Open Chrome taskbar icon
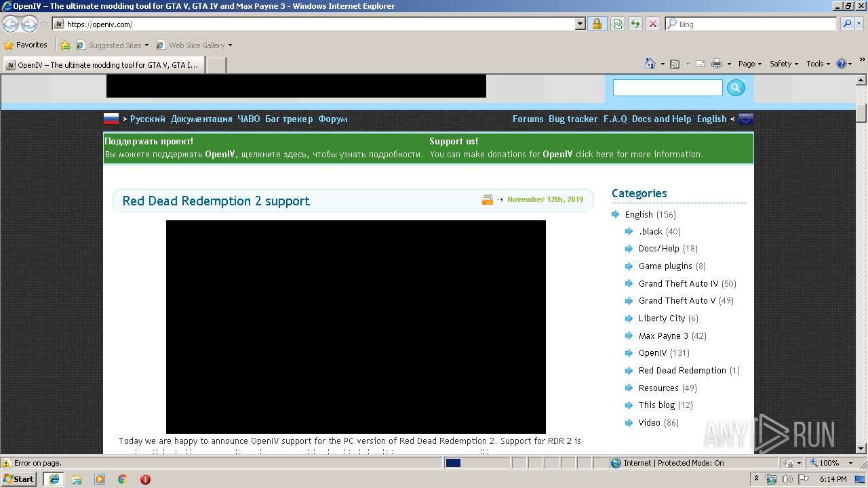The height and width of the screenshot is (488, 868). coord(123,479)
